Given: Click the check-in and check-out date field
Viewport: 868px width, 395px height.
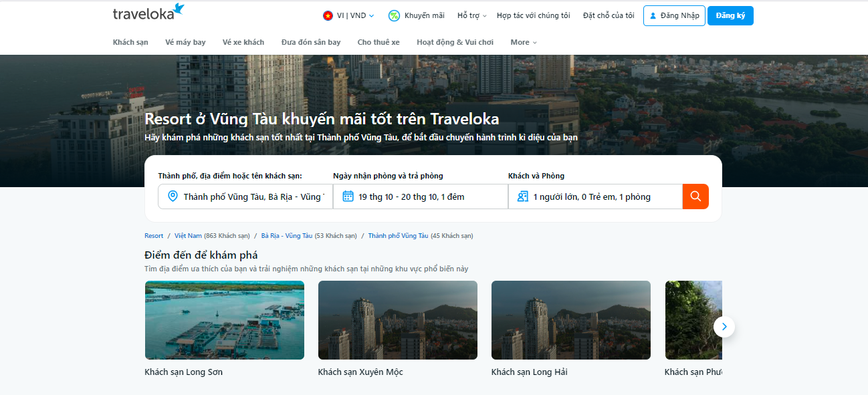Looking at the screenshot, I should [x=420, y=196].
